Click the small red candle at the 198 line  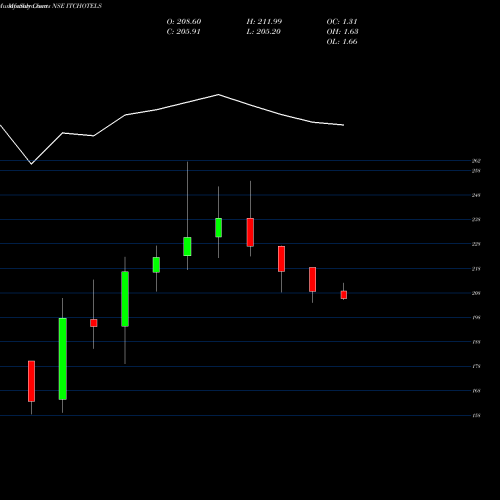(94, 323)
